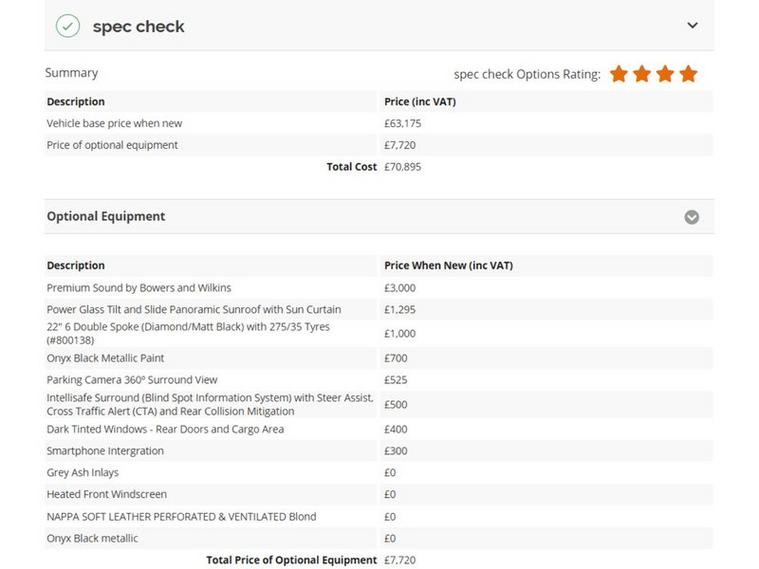The width and height of the screenshot is (759, 569).
Task: Click the second orange rating star
Action: (642, 74)
